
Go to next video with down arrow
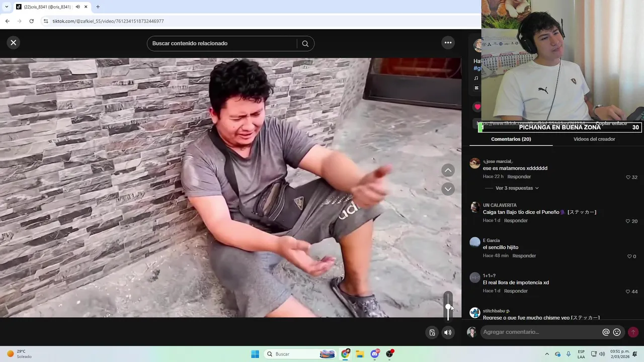click(x=448, y=189)
